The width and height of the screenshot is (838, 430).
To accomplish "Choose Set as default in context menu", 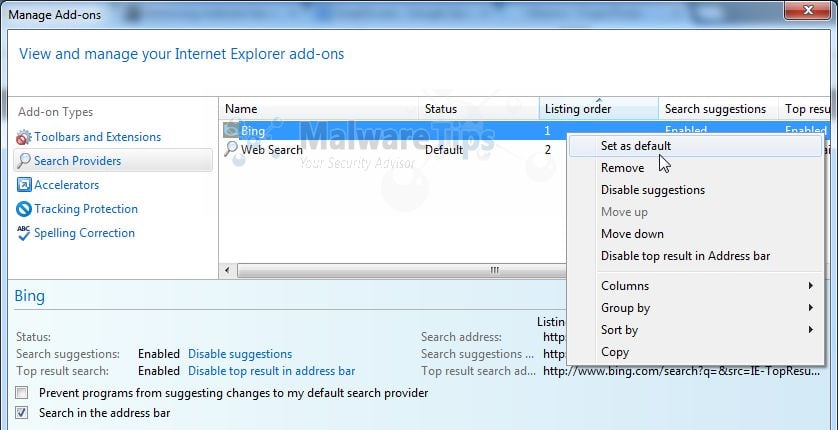I will 695,146.
